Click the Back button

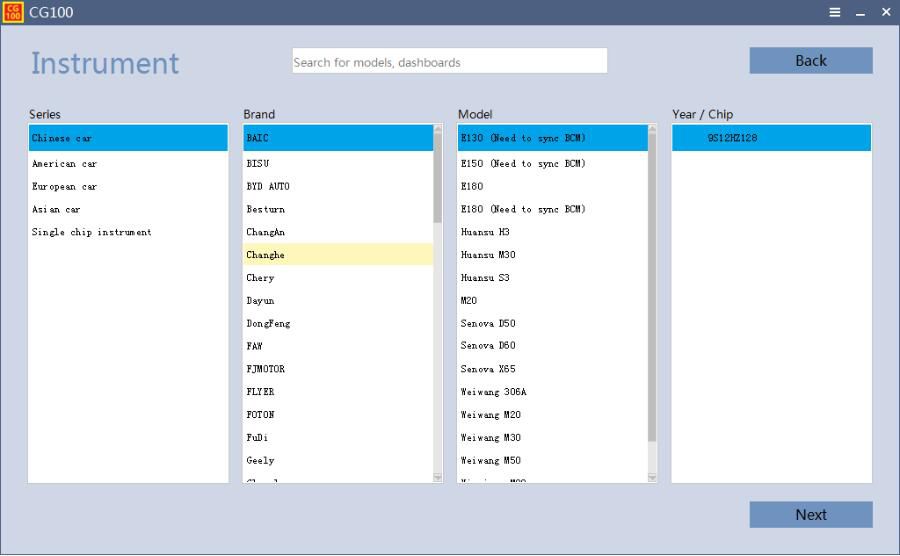[810, 61]
